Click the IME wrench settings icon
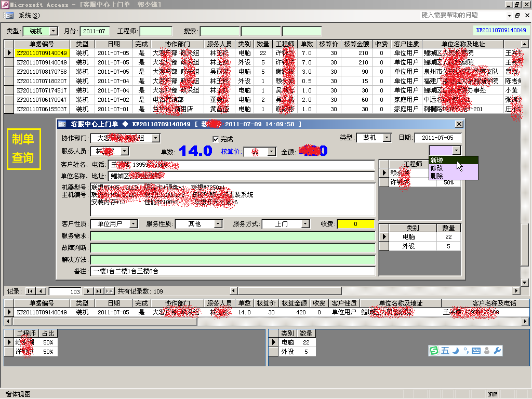The height and width of the screenshot is (399, 532). pyautogui.click(x=497, y=351)
